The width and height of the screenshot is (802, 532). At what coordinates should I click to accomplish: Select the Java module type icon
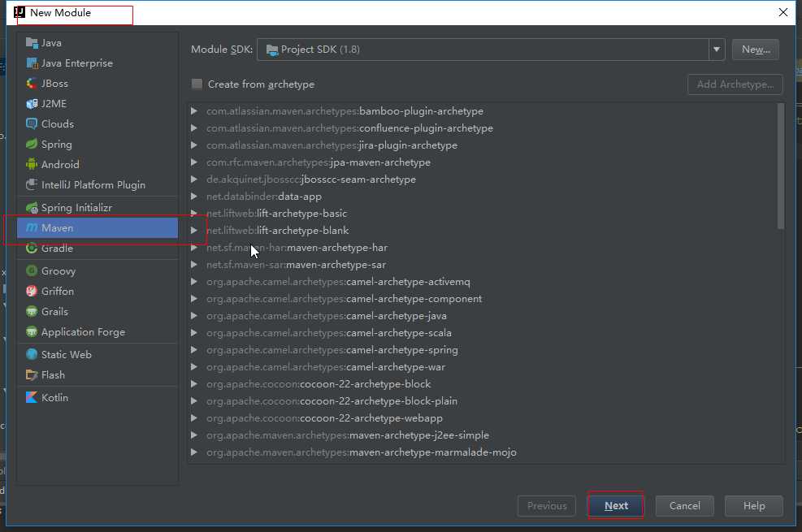[x=32, y=43]
